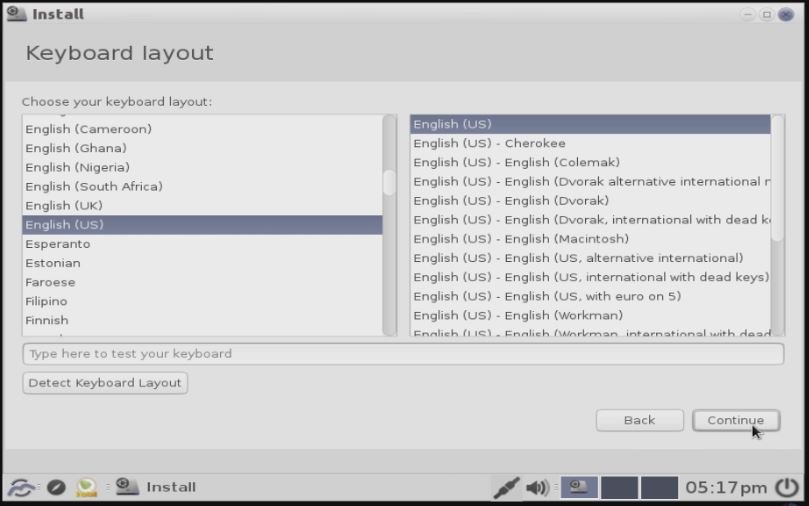Image resolution: width=809 pixels, height=506 pixels.
Task: Maximize the Install window
Action: [x=767, y=14]
